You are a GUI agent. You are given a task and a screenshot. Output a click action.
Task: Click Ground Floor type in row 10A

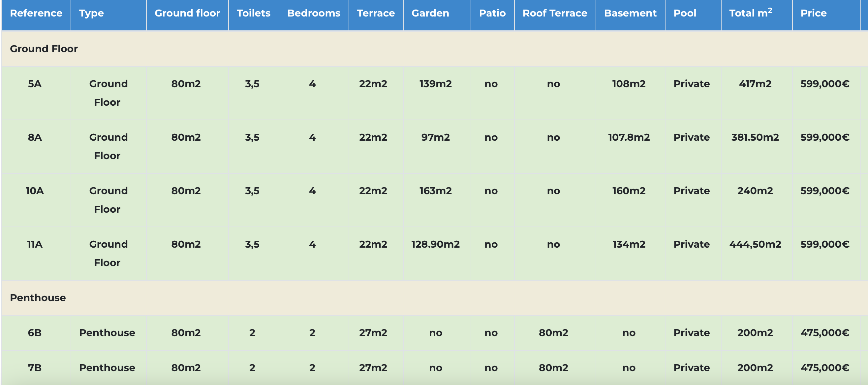(108, 200)
